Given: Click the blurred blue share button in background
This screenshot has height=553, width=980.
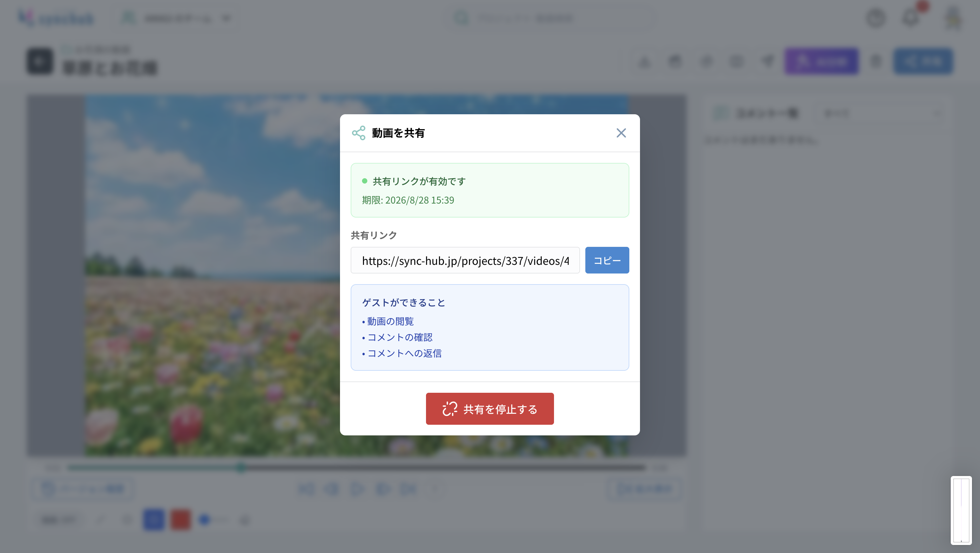Looking at the screenshot, I should point(923,61).
